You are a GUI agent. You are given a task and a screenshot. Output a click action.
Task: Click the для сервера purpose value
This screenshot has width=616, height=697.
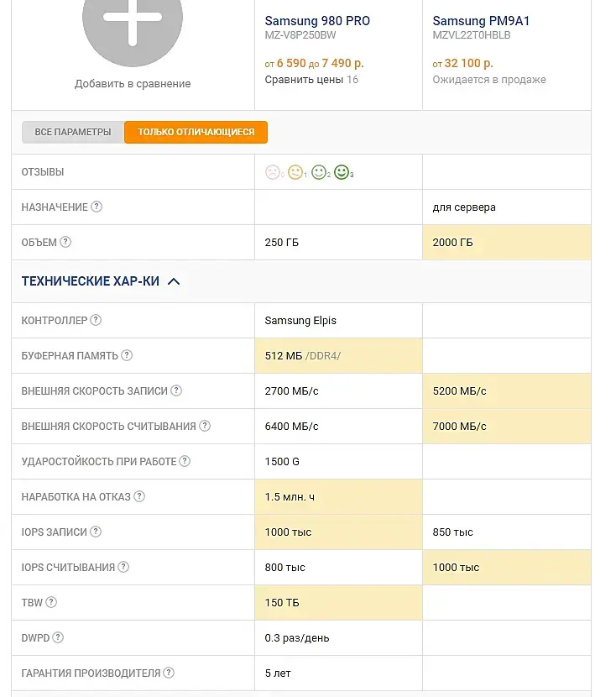pyautogui.click(x=464, y=207)
